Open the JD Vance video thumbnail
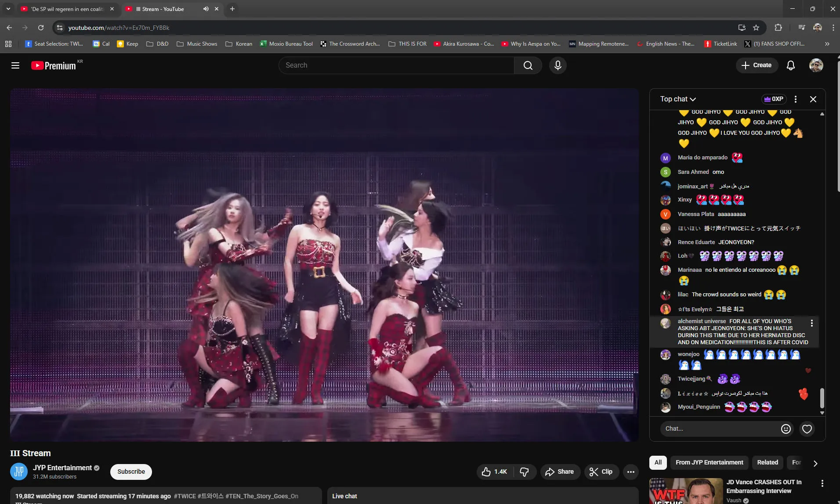 (686, 491)
